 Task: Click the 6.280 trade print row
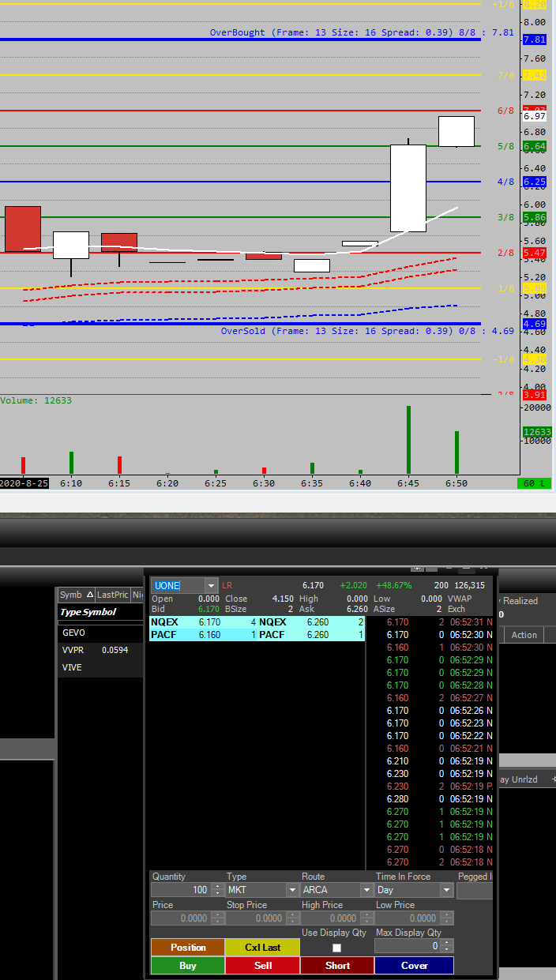[432, 799]
